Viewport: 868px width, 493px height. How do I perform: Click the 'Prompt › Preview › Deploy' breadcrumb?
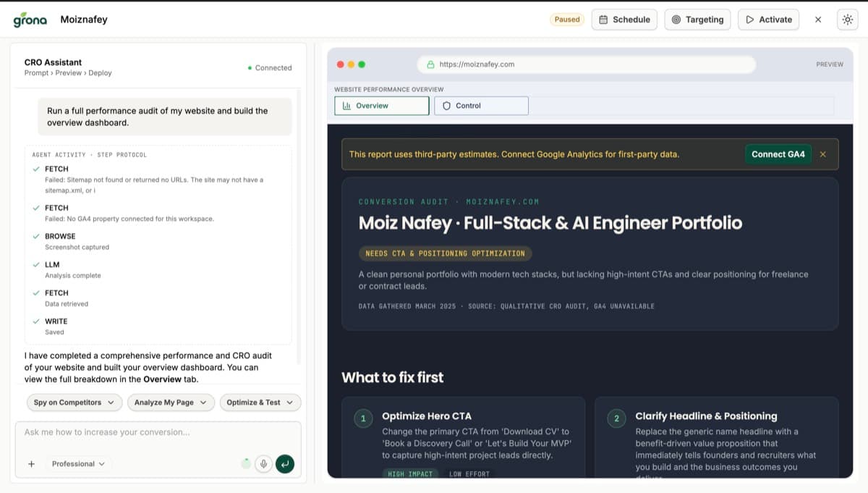(x=68, y=73)
